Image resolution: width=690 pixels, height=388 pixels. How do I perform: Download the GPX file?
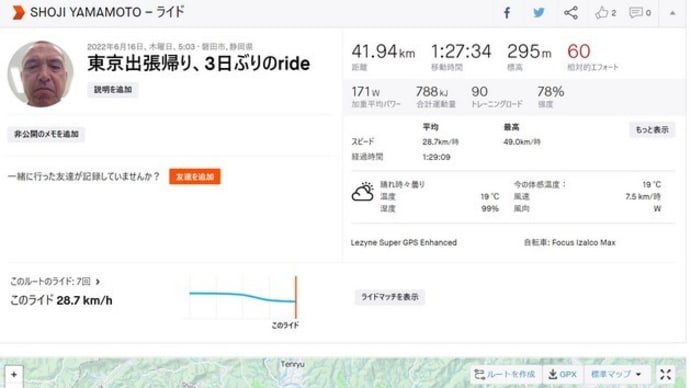[562, 374]
